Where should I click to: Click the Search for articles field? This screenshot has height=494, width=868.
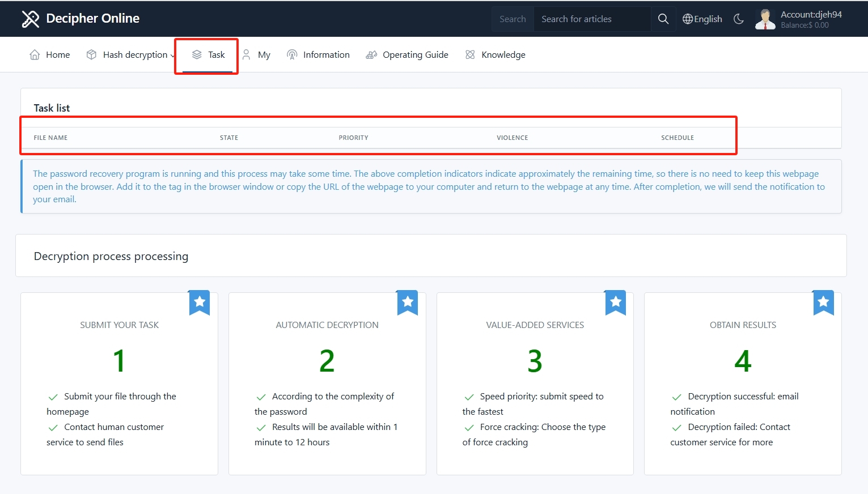pyautogui.click(x=591, y=19)
